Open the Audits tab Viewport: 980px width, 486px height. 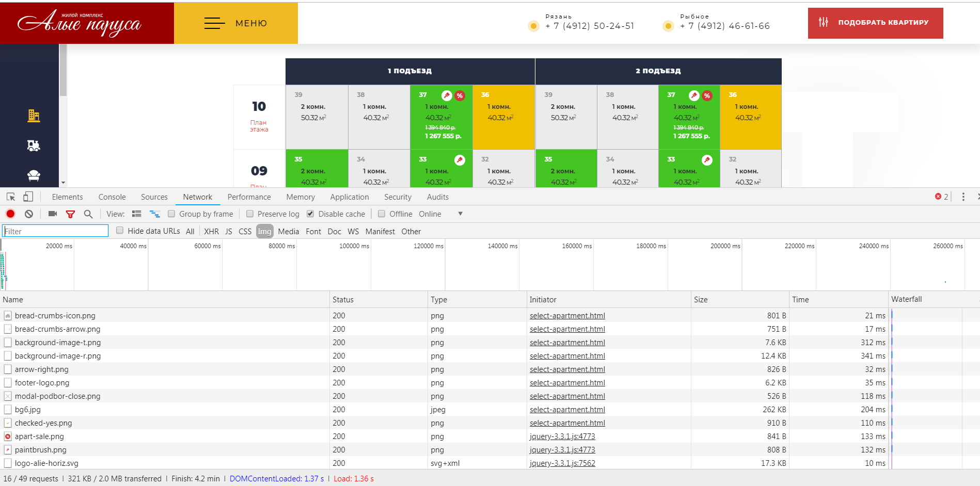coord(438,197)
